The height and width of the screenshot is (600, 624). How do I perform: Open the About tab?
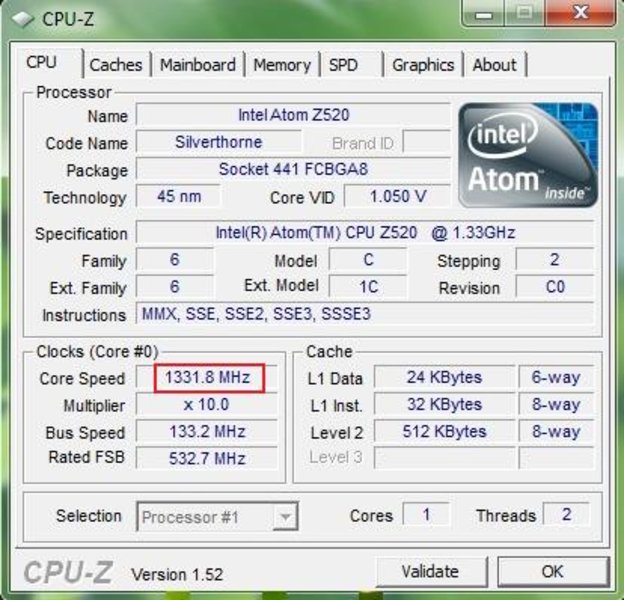tap(495, 65)
